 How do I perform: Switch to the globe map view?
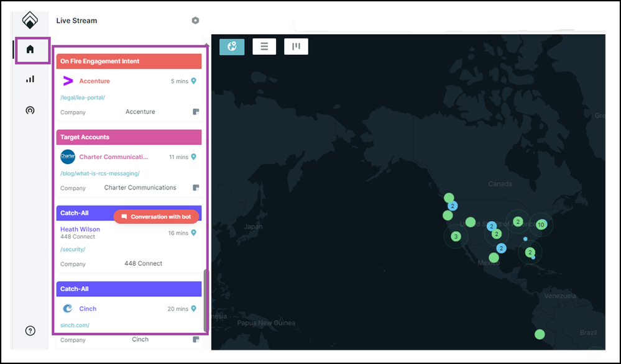[232, 47]
